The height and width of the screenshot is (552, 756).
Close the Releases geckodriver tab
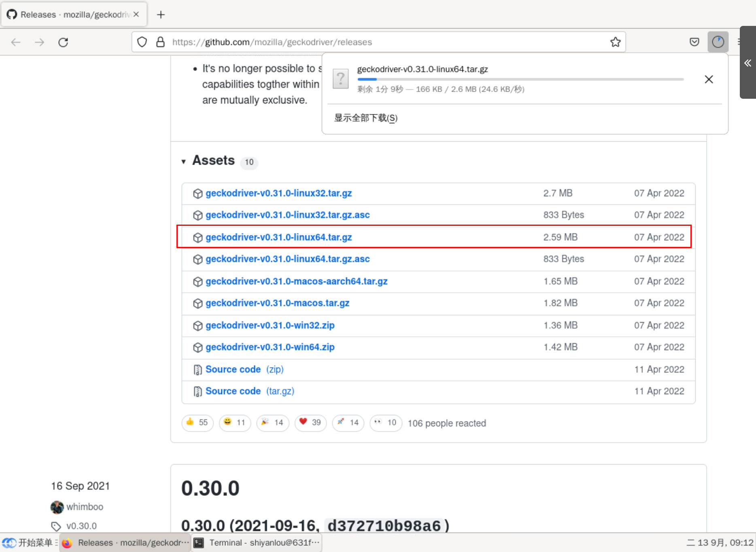136,14
